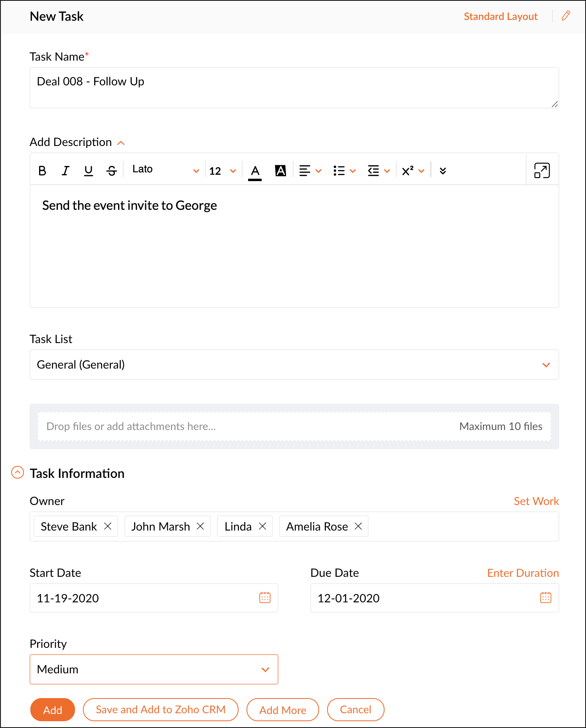Apply underline formatting
The height and width of the screenshot is (728, 586).
(x=89, y=171)
